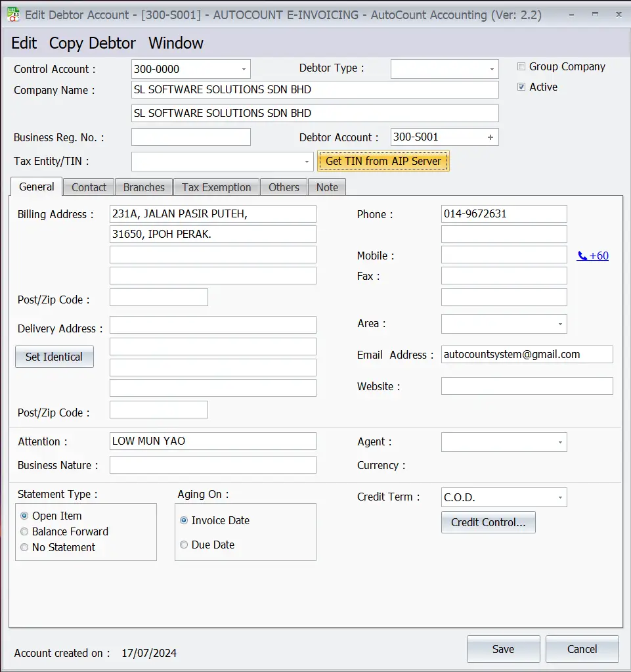
Task: Click the Email Address input field
Action: pos(525,354)
